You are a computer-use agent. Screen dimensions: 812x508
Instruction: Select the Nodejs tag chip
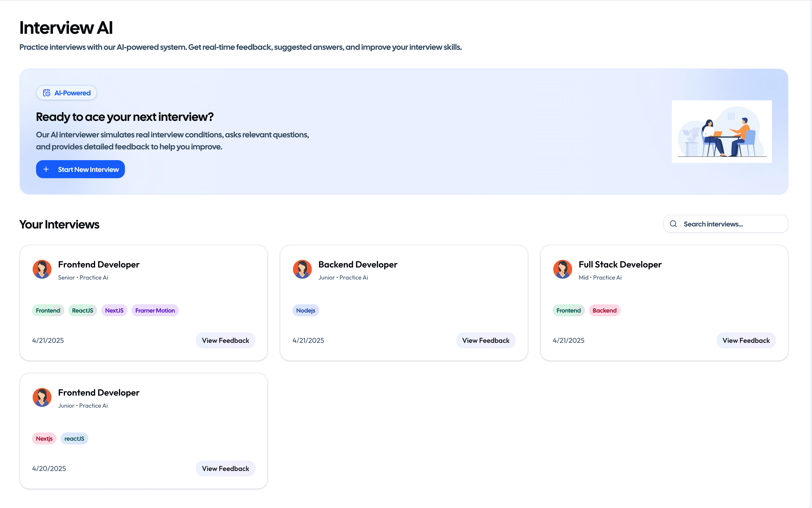305,311
